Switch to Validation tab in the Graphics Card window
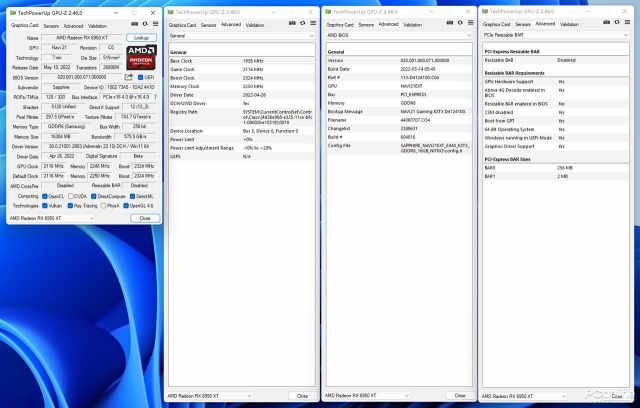Screen dimensions: 640x408 coord(98,26)
